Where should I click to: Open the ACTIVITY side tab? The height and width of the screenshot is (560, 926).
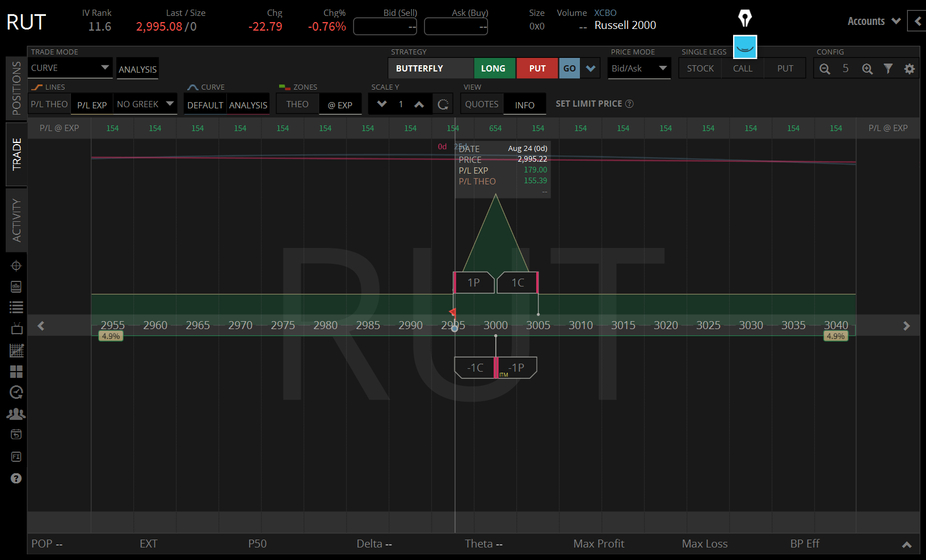pos(16,220)
